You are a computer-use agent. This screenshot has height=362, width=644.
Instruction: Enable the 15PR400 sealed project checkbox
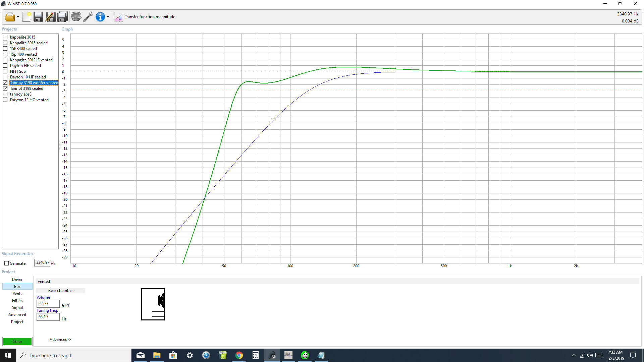click(x=5, y=49)
